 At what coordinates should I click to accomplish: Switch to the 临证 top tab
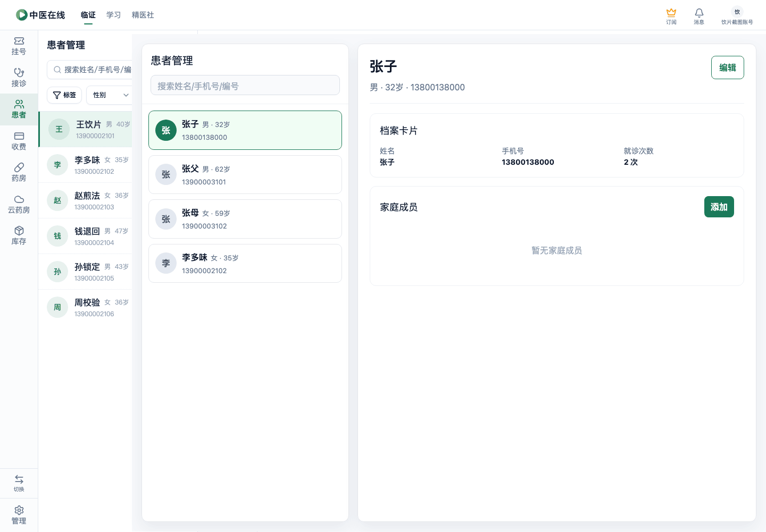tap(88, 15)
